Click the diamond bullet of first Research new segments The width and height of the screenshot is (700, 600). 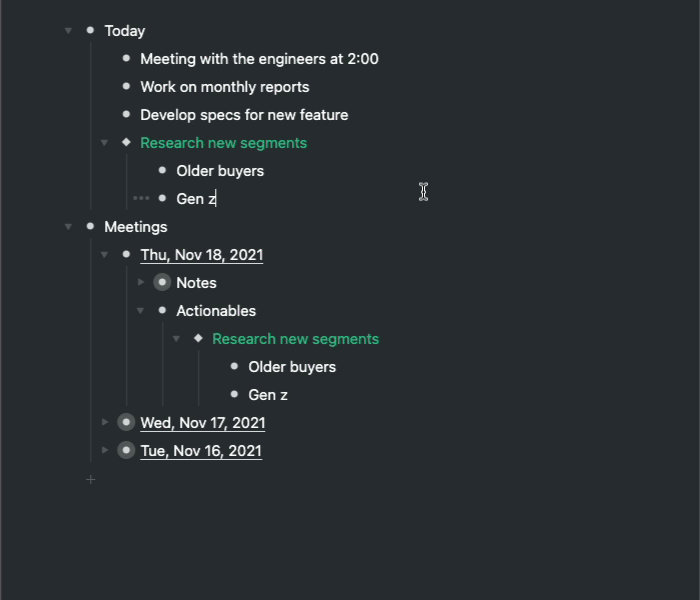(x=126, y=143)
